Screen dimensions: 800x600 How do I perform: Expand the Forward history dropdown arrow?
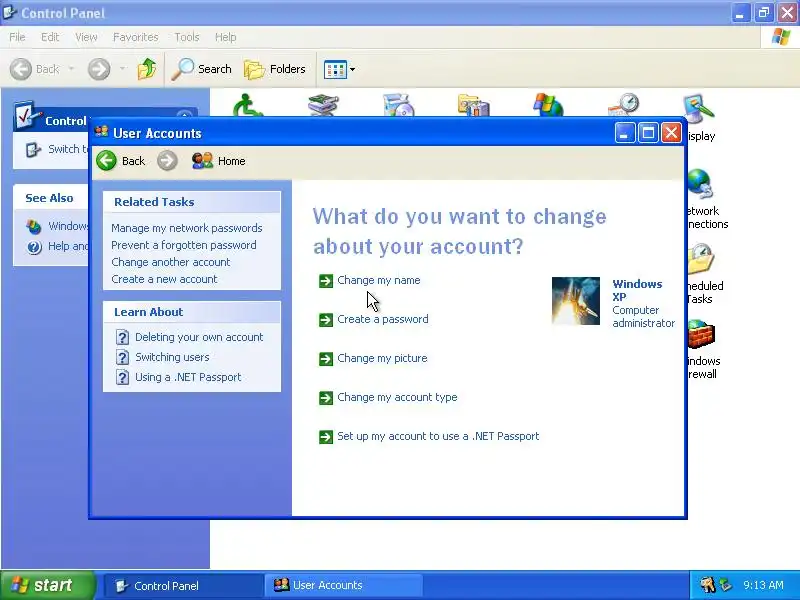pyautogui.click(x=122, y=69)
